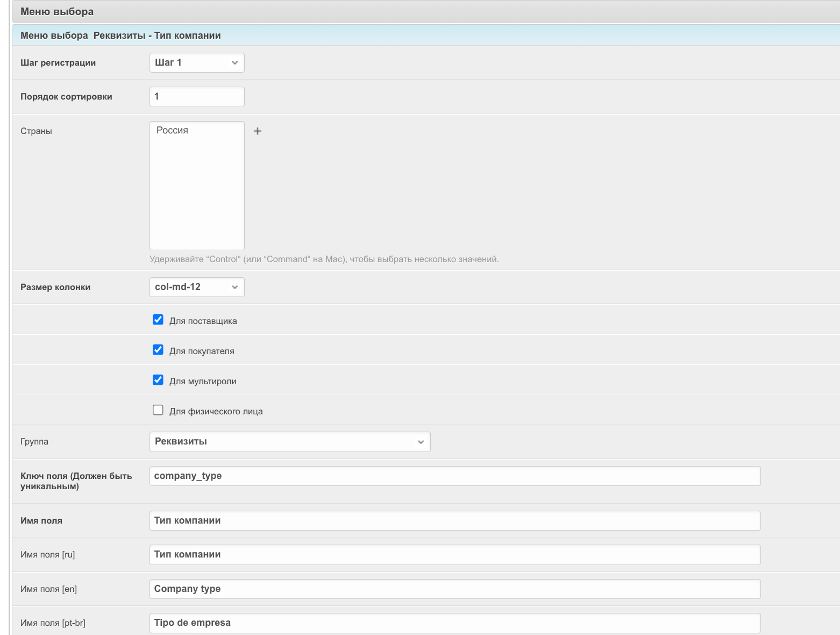Image resolution: width=840 pixels, height=635 pixels.
Task: Disable the Для мультироли checkbox
Action: (x=158, y=380)
